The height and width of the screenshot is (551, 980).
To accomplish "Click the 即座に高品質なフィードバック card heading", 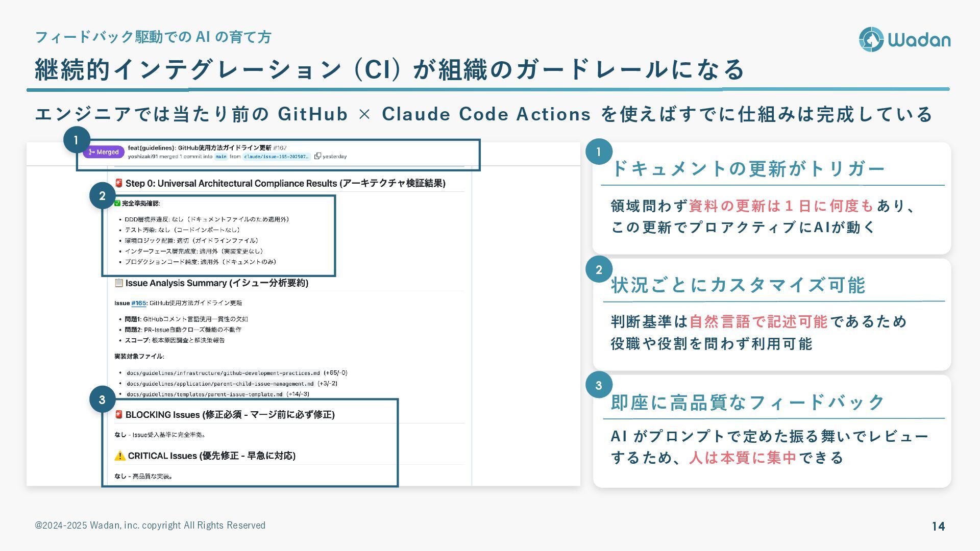I will pos(748,402).
